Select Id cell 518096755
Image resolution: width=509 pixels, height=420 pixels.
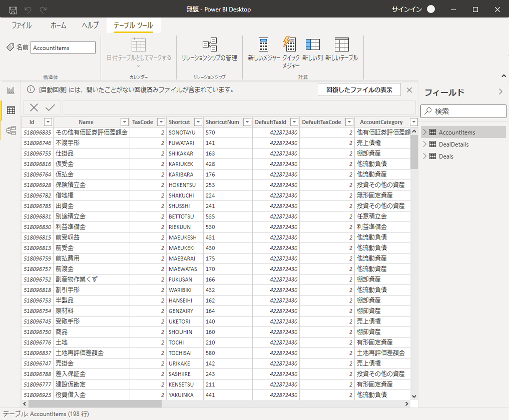[x=38, y=153]
